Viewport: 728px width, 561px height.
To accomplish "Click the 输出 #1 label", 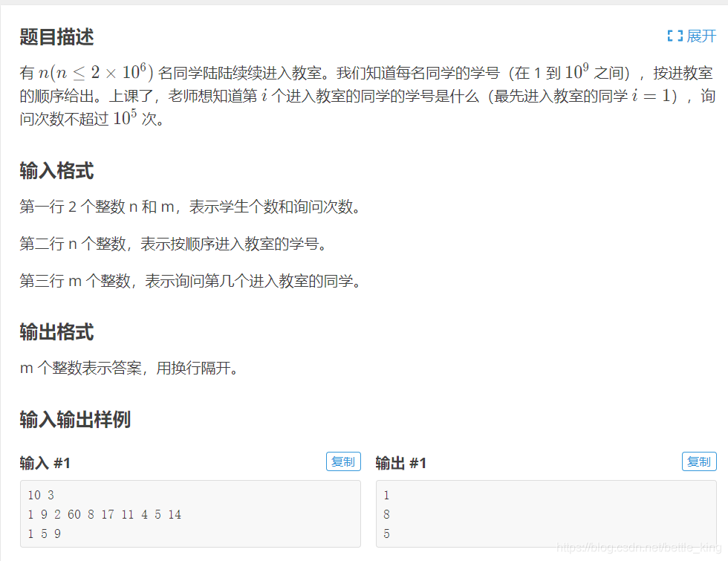I will coord(400,463).
